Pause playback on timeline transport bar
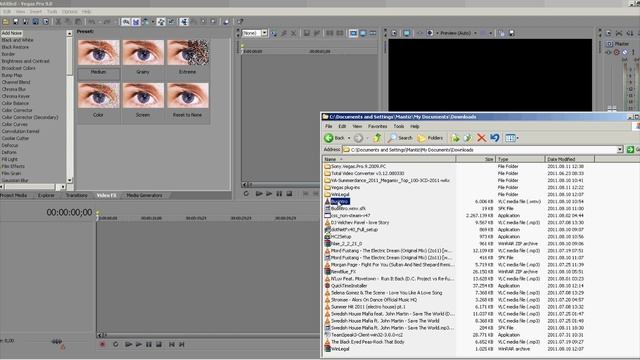 click(x=149, y=344)
